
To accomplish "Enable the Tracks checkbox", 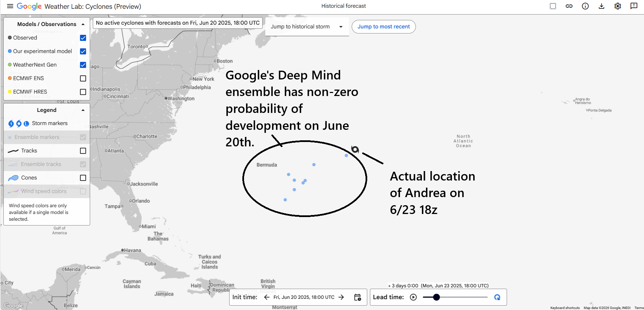I will [x=83, y=151].
